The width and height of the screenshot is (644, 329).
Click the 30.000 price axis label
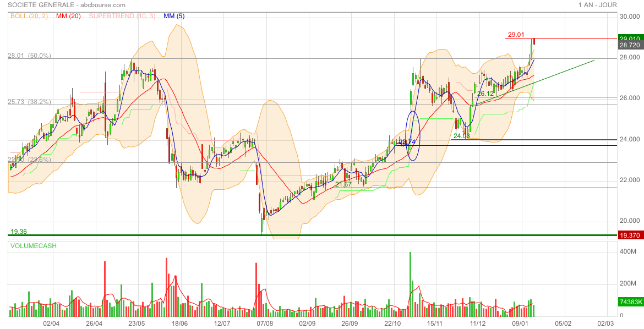point(630,17)
